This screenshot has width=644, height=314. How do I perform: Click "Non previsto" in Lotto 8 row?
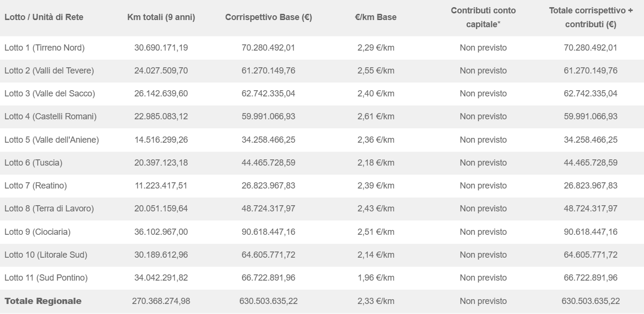(x=483, y=209)
